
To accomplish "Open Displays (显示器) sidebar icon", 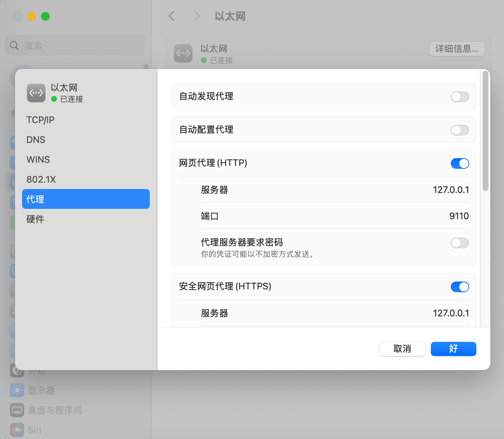I will [x=17, y=390].
